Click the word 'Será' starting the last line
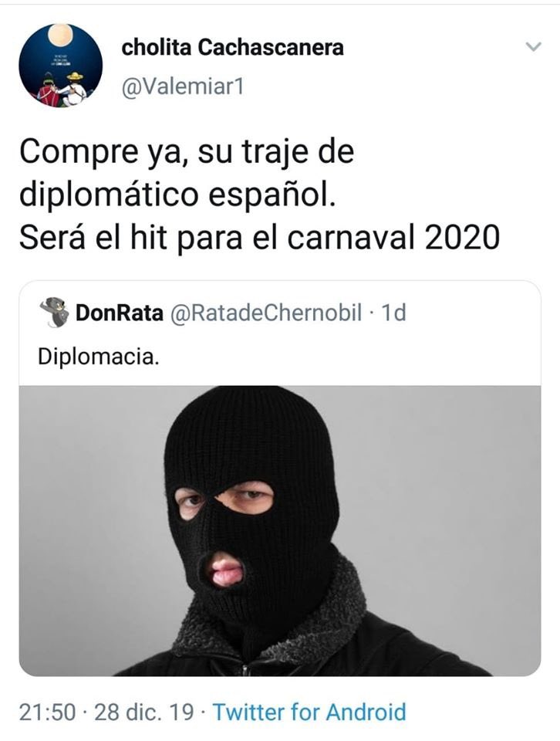This screenshot has height=741, width=560. point(52,237)
